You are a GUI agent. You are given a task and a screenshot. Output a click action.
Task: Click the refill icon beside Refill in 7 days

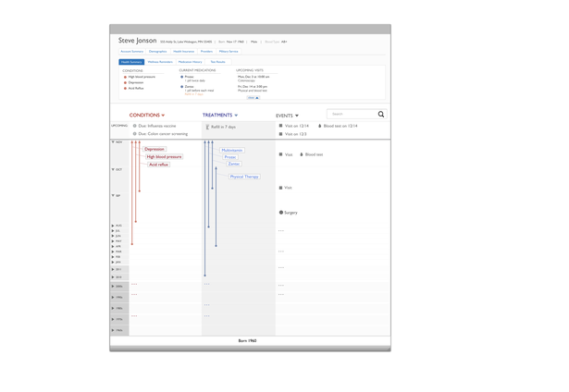(x=207, y=127)
